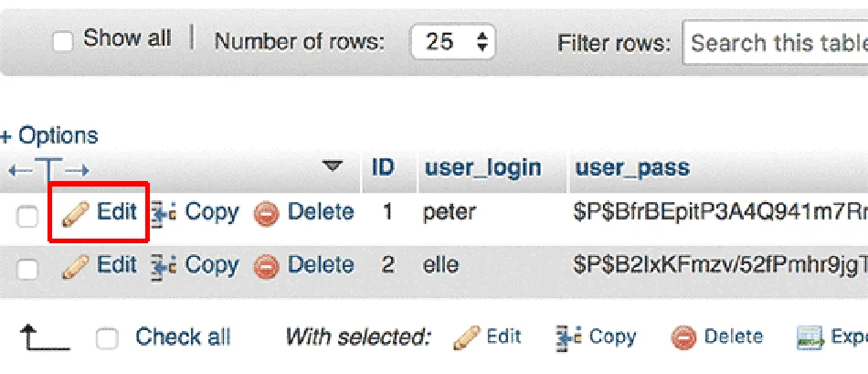Sort by the ID column header
The height and width of the screenshot is (374, 868).
[384, 168]
